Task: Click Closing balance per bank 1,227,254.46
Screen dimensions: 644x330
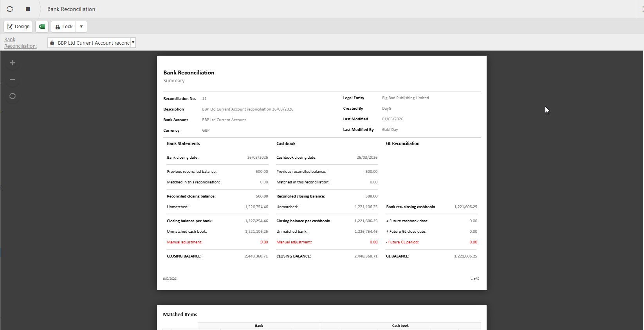Action: (x=256, y=221)
